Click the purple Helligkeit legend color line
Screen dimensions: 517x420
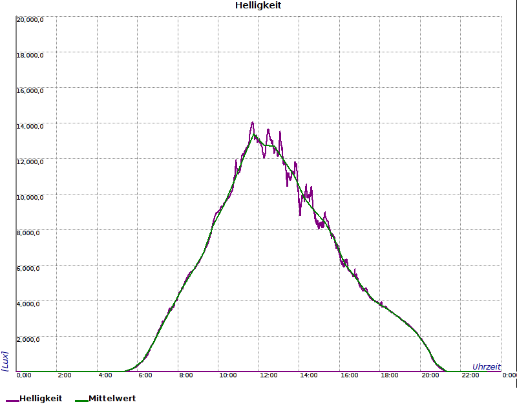pyautogui.click(x=12, y=401)
